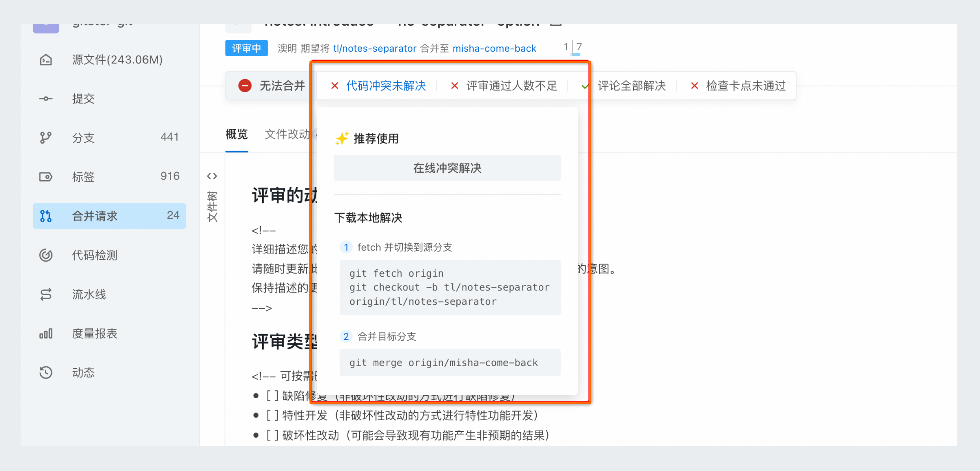Screen dimensions: 980x471
Task: Select the 合并请求 merge request icon
Action: pyautogui.click(x=46, y=216)
